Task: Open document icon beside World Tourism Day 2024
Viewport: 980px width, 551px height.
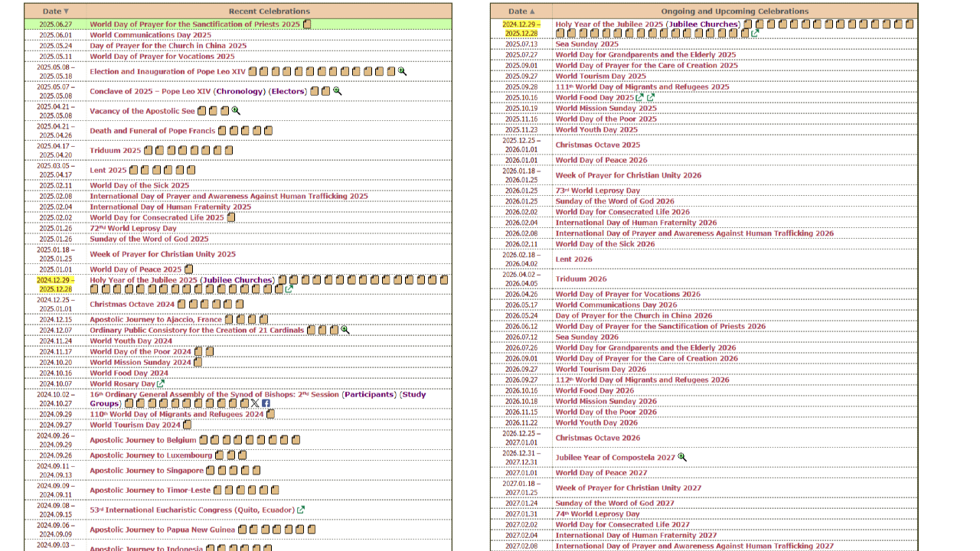Action: [188, 425]
